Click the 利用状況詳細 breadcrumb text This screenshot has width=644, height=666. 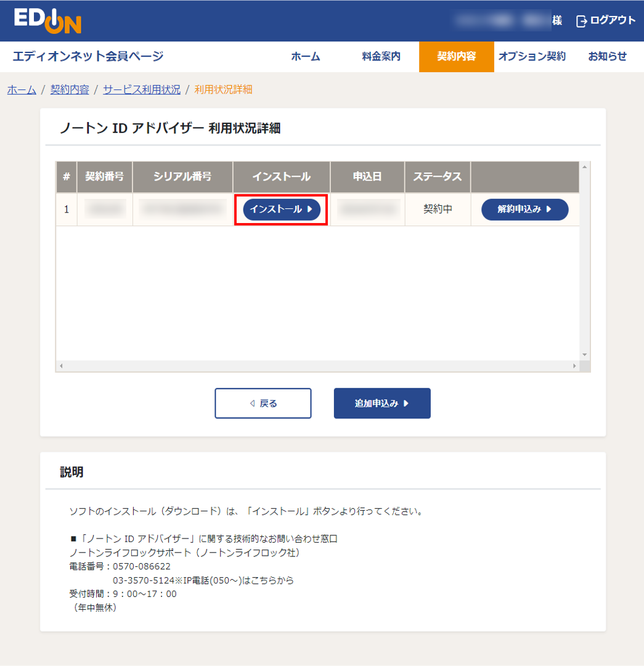[x=224, y=89]
